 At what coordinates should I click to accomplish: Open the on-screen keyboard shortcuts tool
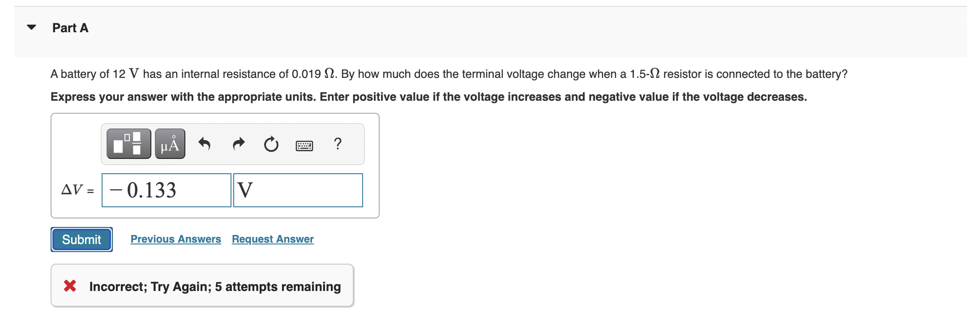tap(304, 144)
